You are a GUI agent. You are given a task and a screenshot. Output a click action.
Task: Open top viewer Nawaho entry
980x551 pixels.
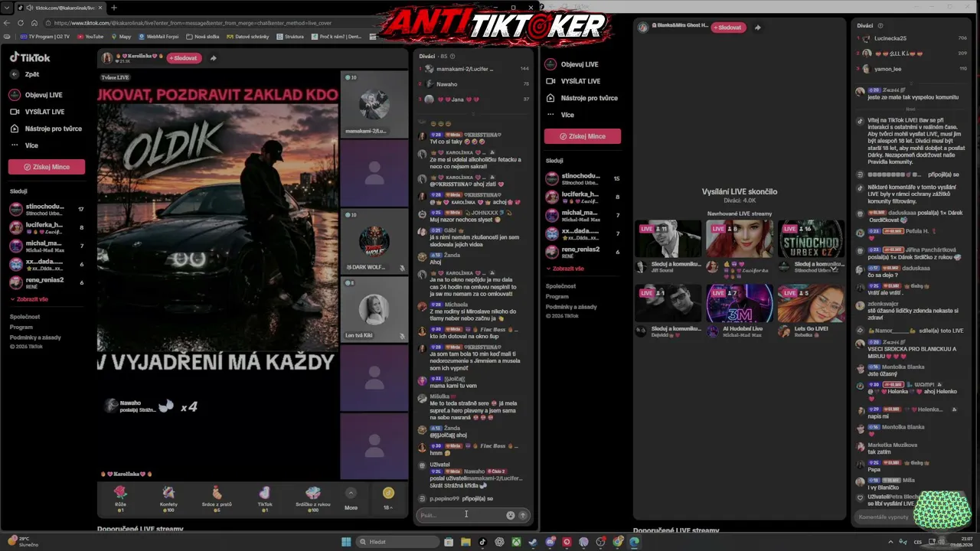coord(474,84)
